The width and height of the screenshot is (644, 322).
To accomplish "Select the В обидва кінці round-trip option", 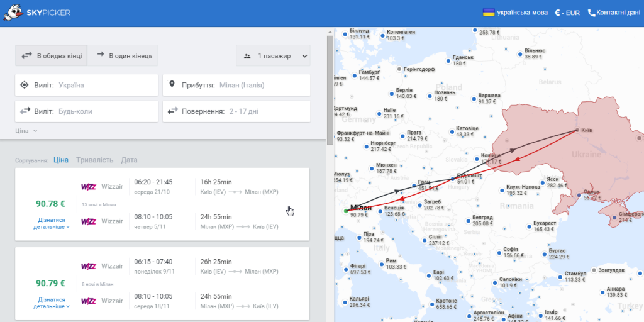I will [x=52, y=55].
